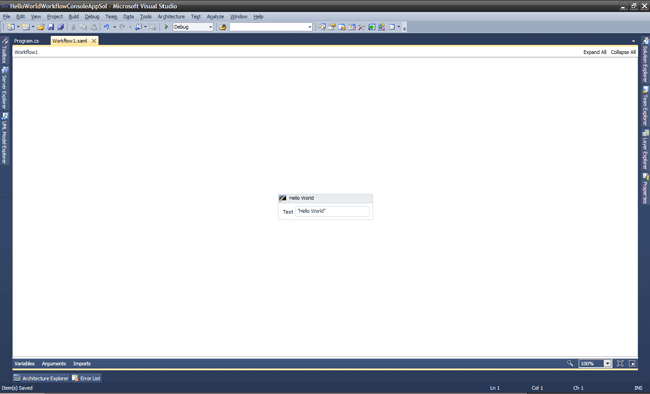Open the Toolbox side panel
The image size is (650, 394).
(x=5, y=50)
